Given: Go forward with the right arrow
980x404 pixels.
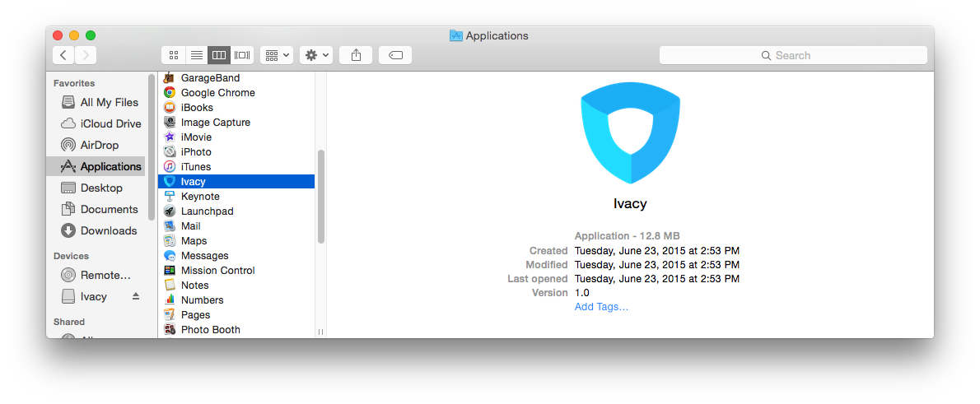Looking at the screenshot, I should point(86,55).
